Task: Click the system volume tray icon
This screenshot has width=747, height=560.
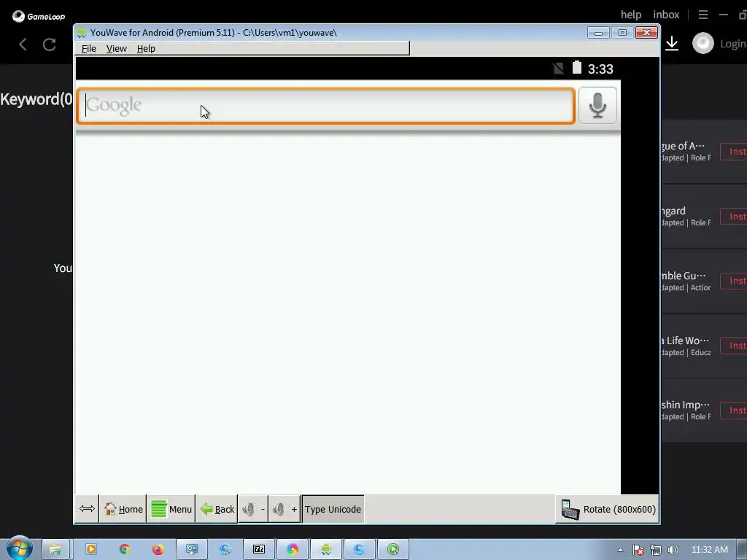Action: click(x=673, y=550)
